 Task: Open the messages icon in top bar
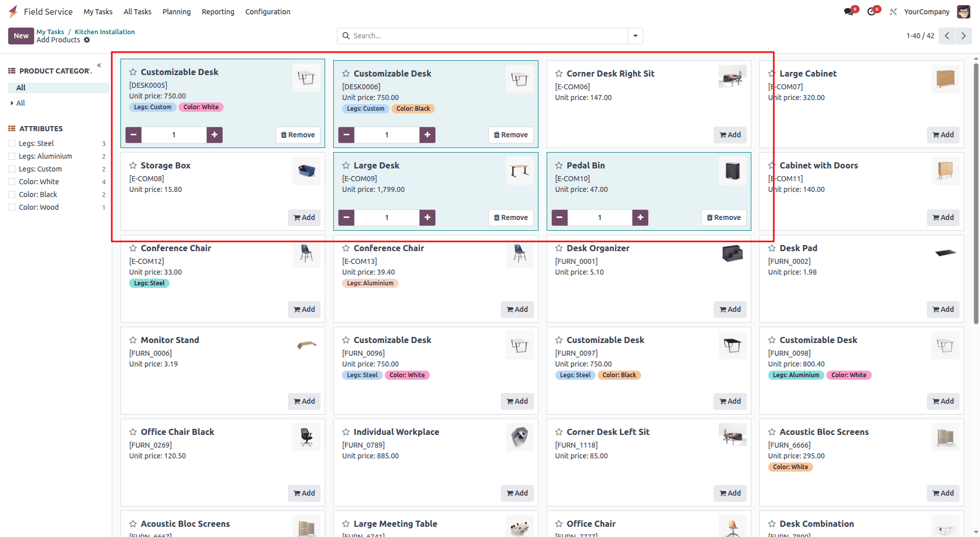(x=848, y=11)
